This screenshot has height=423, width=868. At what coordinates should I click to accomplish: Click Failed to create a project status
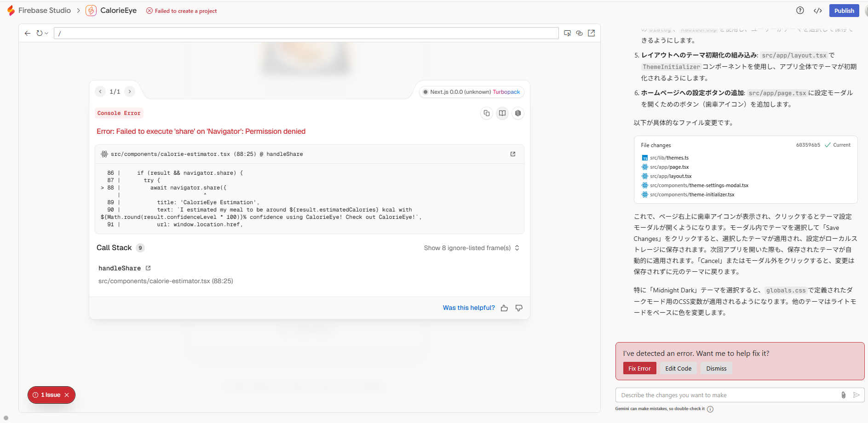pos(182,11)
